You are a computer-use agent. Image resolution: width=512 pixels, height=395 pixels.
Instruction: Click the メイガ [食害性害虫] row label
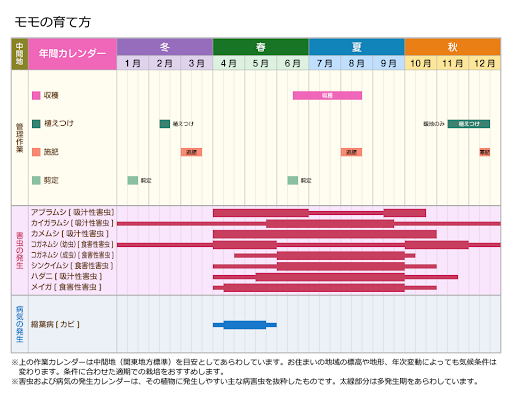click(x=66, y=287)
